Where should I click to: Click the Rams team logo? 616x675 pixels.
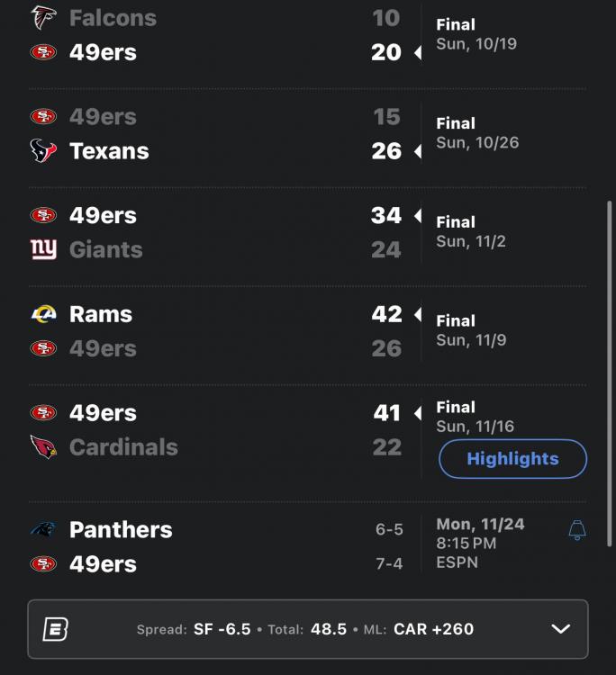pos(43,314)
